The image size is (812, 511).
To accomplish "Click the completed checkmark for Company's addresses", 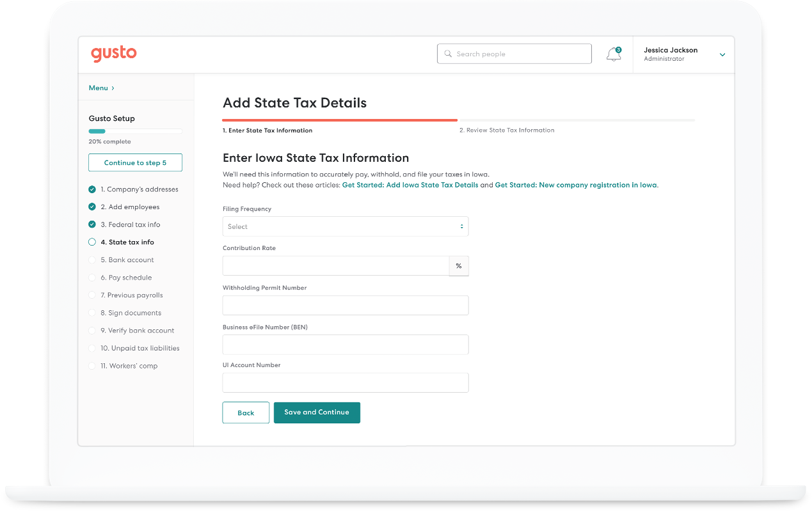I will point(92,189).
